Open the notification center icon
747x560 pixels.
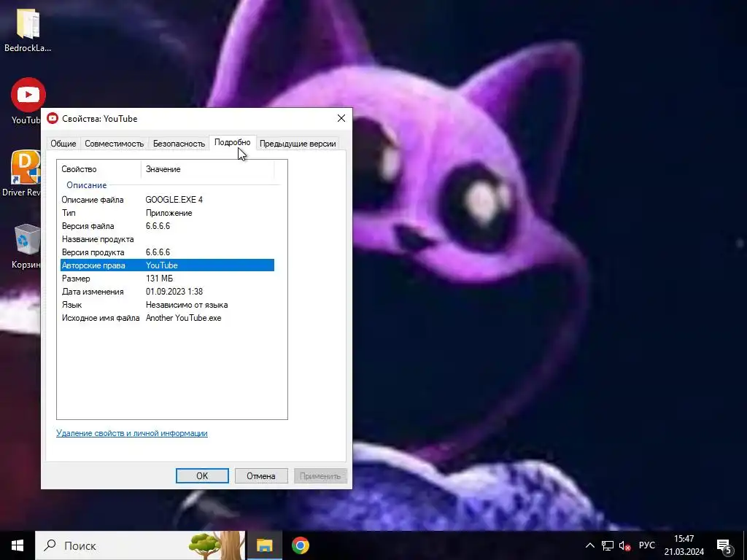tap(724, 546)
